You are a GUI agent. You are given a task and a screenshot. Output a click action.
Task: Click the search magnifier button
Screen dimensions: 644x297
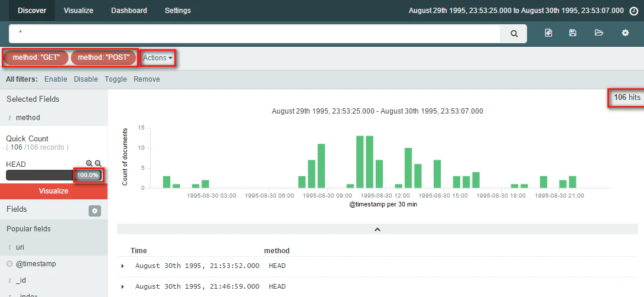pyautogui.click(x=514, y=34)
